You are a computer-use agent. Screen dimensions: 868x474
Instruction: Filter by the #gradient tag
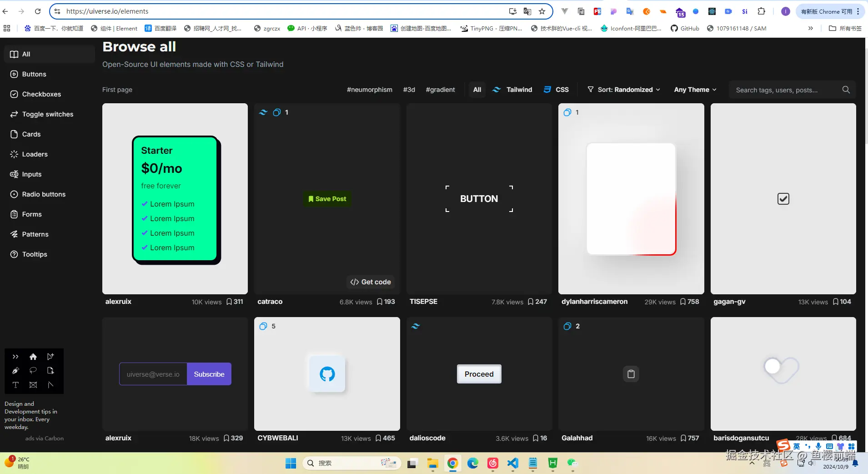pyautogui.click(x=440, y=90)
